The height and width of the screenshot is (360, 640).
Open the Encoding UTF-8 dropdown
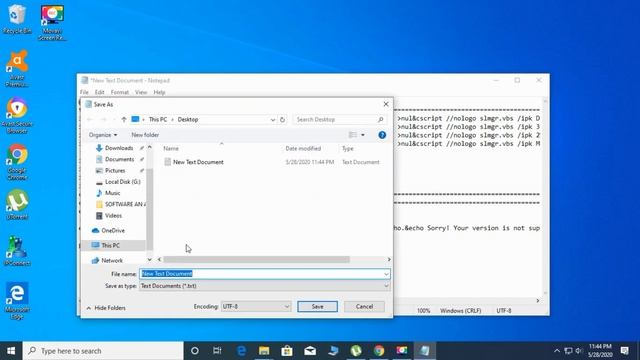[x=256, y=307]
